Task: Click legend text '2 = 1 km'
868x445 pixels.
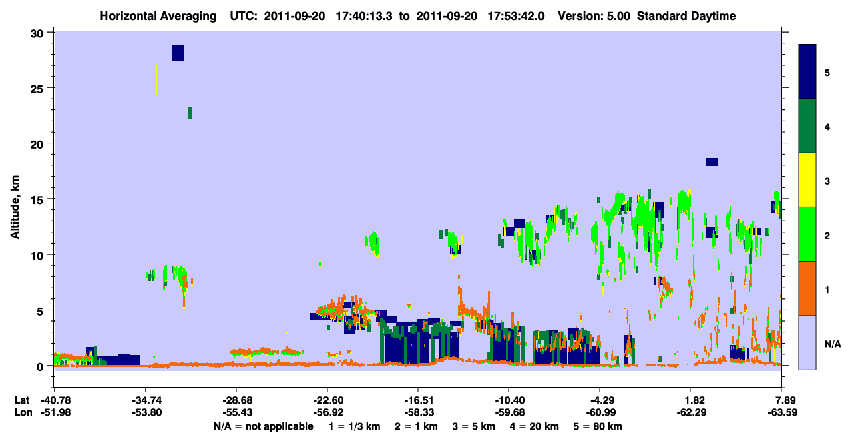Action: pos(418,426)
